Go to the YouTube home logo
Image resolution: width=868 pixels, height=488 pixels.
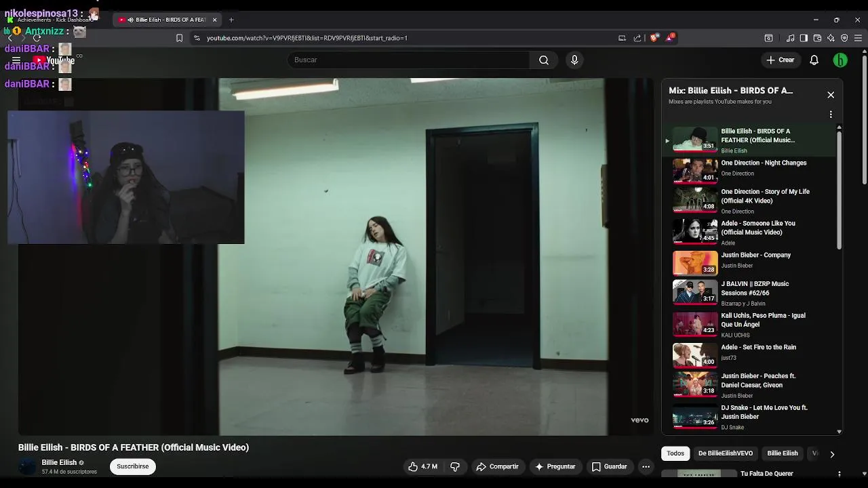tap(54, 60)
